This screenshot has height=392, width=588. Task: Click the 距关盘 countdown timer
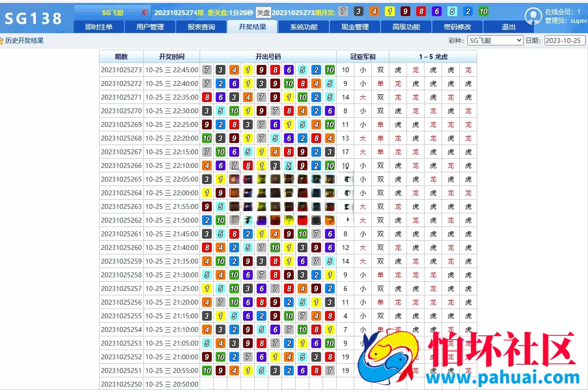pos(230,13)
